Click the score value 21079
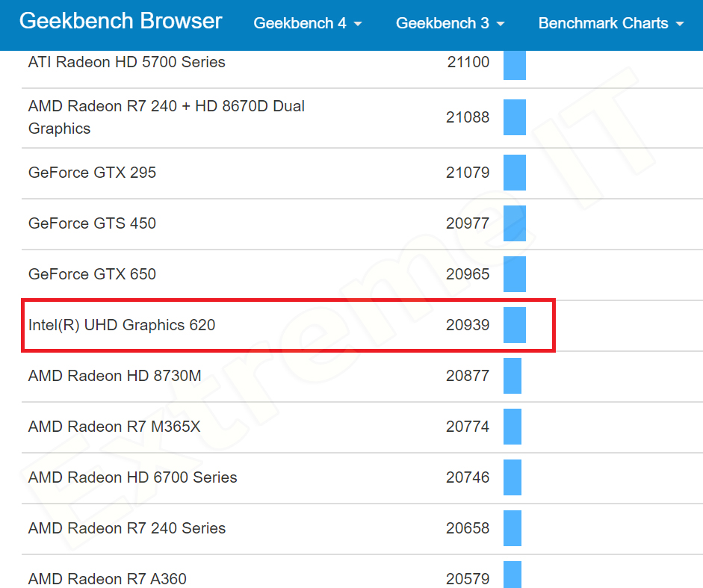The image size is (703, 588). (x=468, y=173)
